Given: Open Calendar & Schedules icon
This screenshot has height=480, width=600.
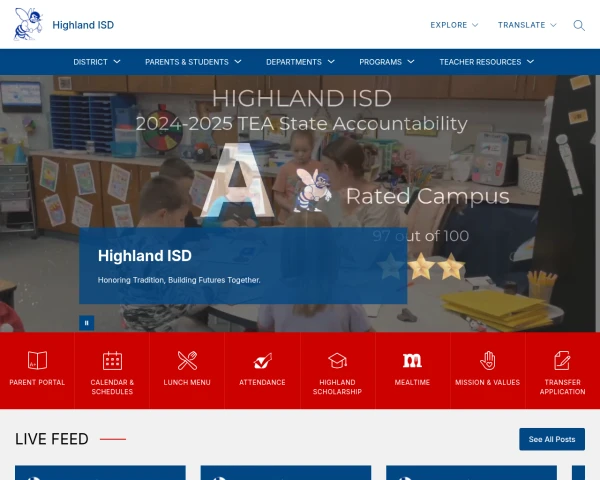Looking at the screenshot, I should [x=112, y=361].
